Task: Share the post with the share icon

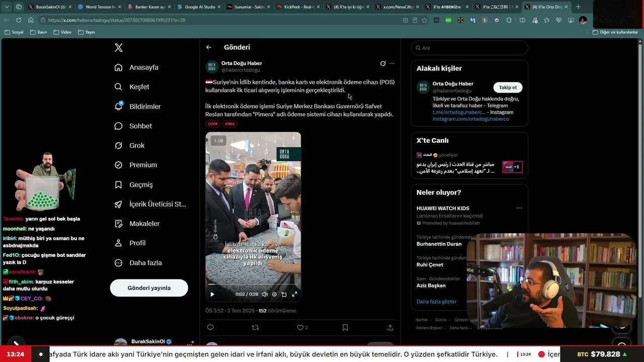Action: [x=390, y=328]
